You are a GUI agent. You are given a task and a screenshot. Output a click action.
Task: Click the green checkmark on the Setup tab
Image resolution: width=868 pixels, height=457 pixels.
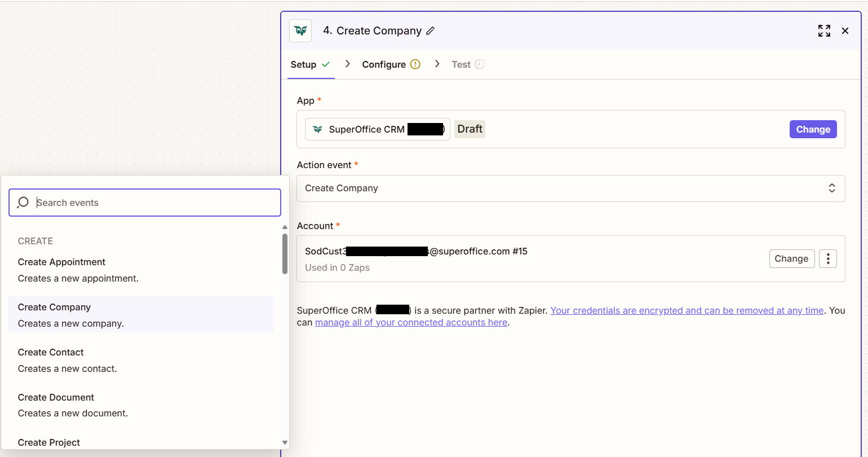[327, 64]
